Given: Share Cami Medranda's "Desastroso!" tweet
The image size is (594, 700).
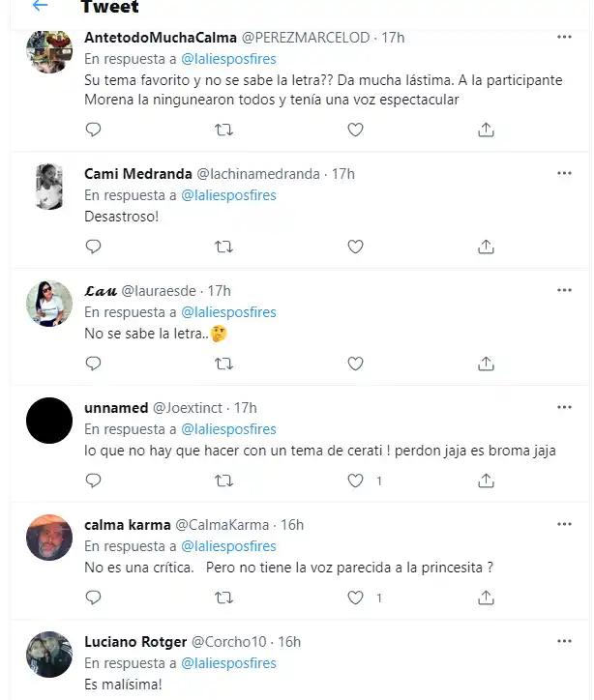Looking at the screenshot, I should pyautogui.click(x=487, y=247).
